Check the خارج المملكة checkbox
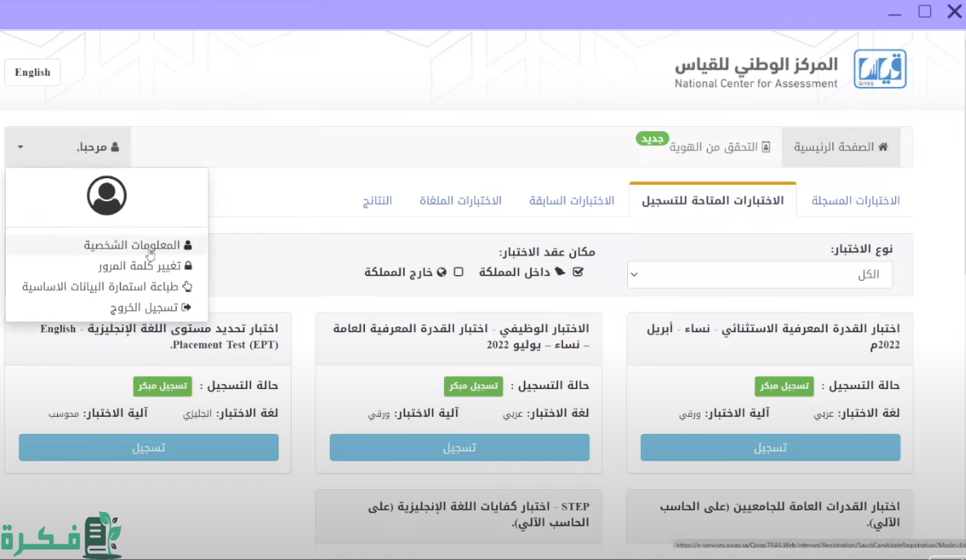This screenshot has height=560, width=966. (459, 272)
